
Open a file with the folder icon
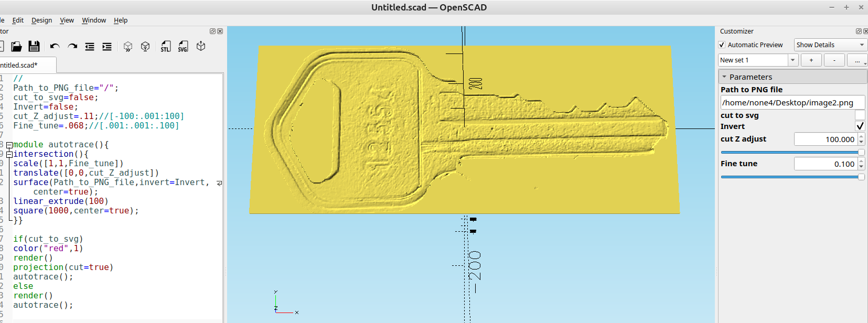16,47
